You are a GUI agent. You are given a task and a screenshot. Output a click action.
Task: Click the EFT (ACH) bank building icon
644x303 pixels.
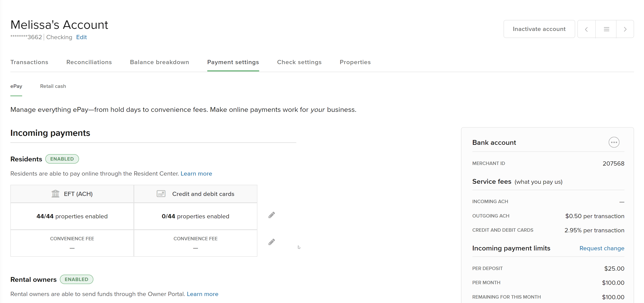pyautogui.click(x=55, y=194)
